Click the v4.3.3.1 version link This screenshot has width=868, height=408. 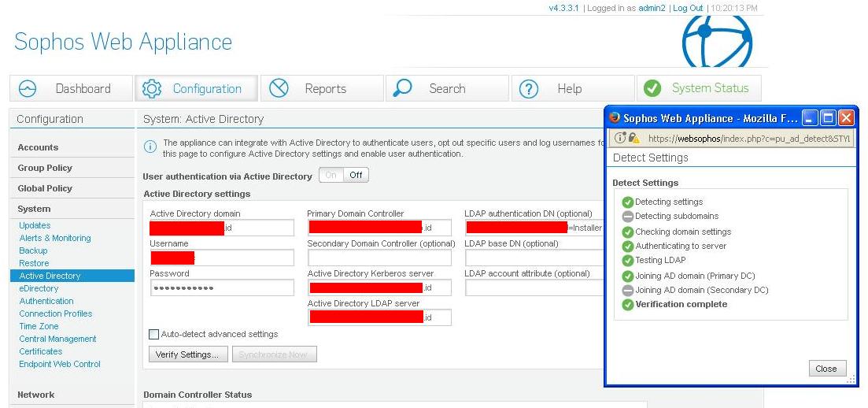(563, 9)
